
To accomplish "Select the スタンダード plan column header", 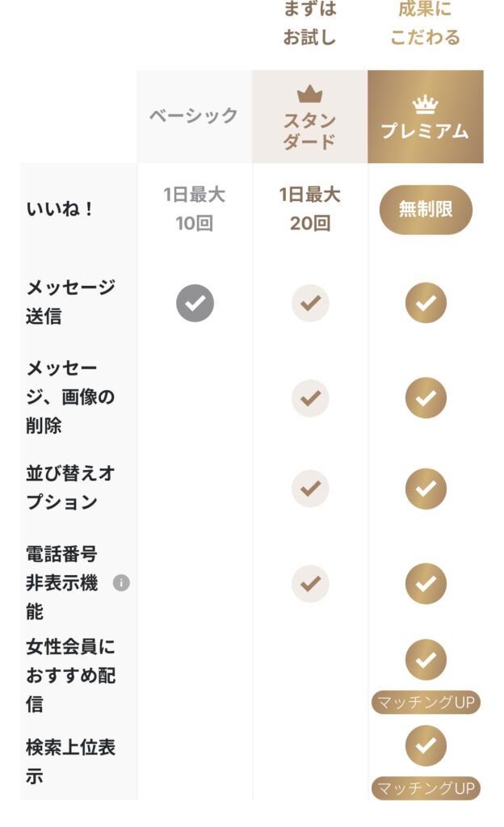I will coord(309,129).
